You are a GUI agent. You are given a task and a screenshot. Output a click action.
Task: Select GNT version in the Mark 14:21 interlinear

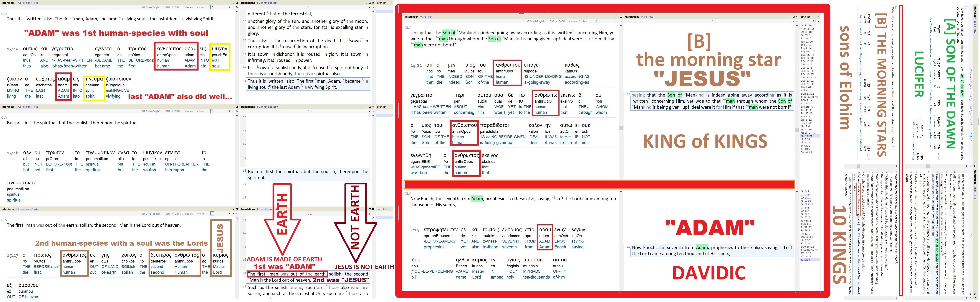tap(552, 21)
